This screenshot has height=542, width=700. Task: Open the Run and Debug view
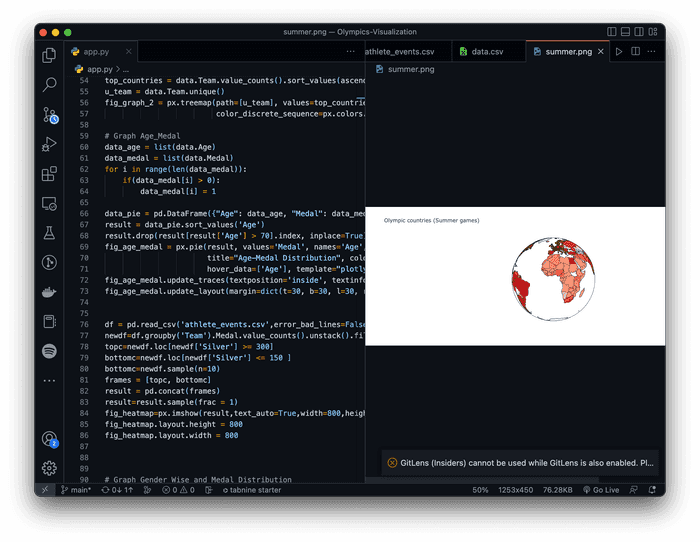[x=49, y=144]
